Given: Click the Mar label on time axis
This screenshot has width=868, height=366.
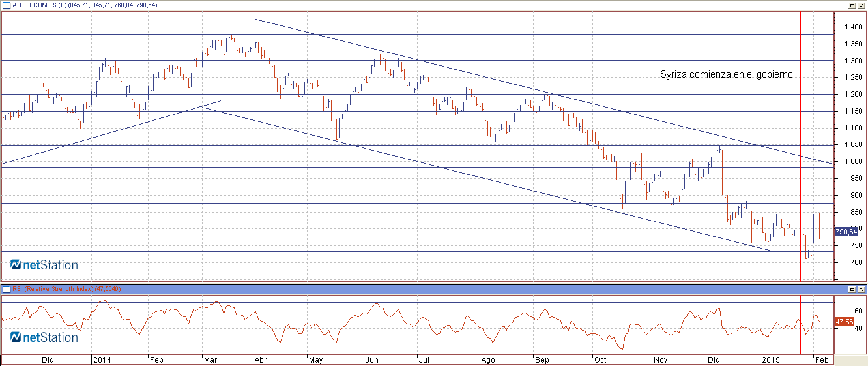Looking at the screenshot, I should 210,359.
